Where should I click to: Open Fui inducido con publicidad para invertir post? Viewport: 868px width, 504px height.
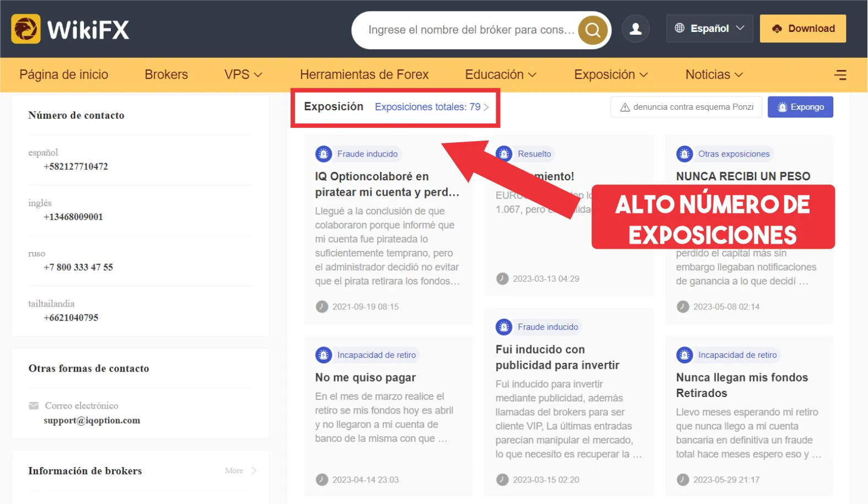(558, 357)
